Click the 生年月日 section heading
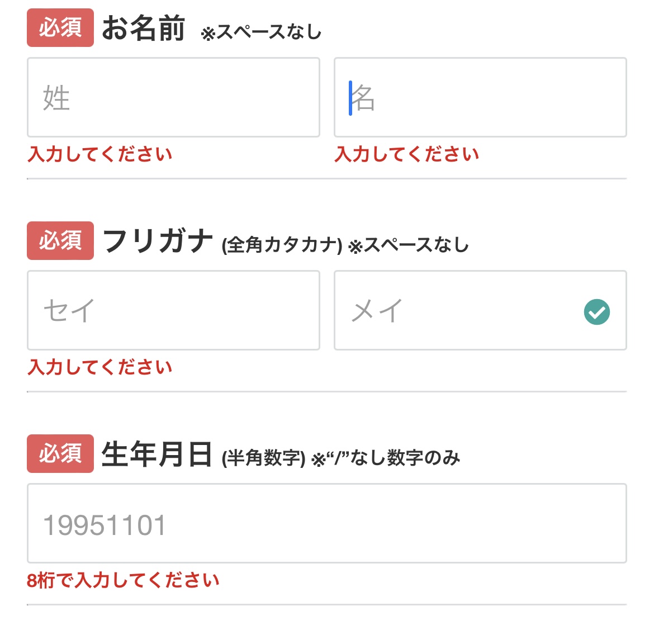Image resolution: width=654 pixels, height=644 pixels. (157, 454)
